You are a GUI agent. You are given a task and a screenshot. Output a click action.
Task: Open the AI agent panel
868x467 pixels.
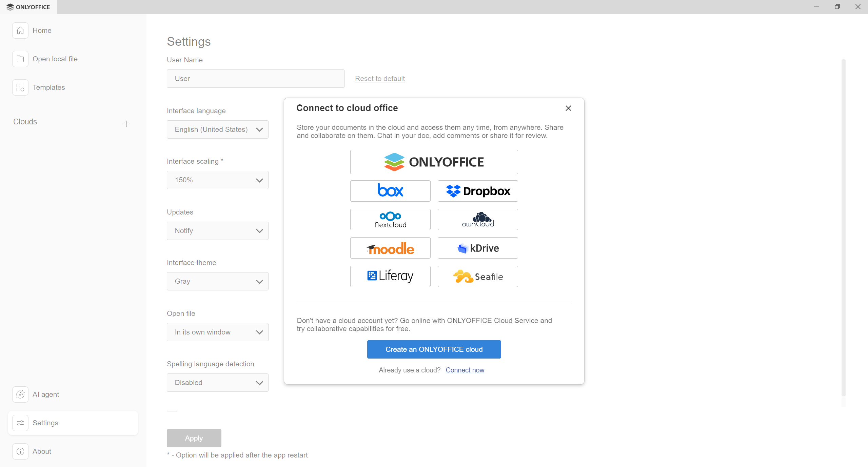20,394
